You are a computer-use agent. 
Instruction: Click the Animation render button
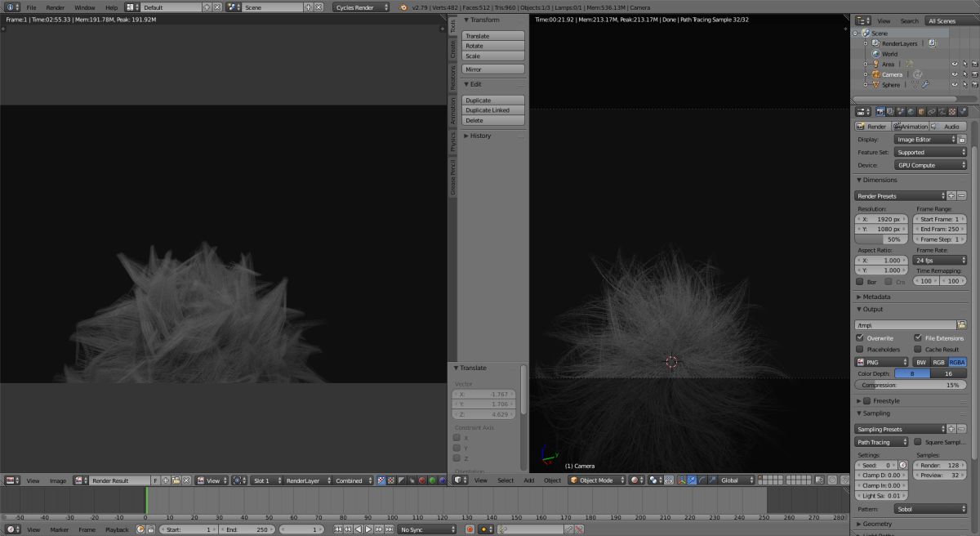(911, 127)
